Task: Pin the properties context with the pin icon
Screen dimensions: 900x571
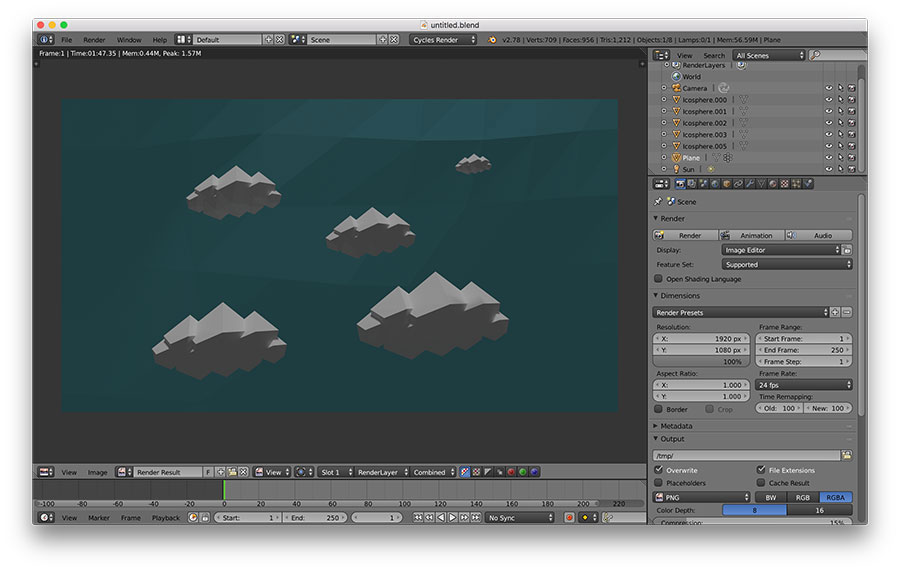Action: coord(658,201)
